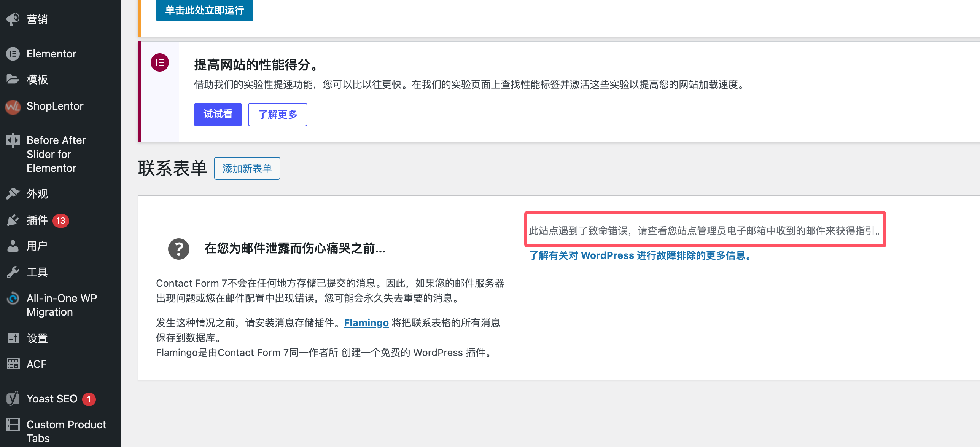
Task: Click 试试看 (Try It) button in Elementor banner
Action: 217,114
